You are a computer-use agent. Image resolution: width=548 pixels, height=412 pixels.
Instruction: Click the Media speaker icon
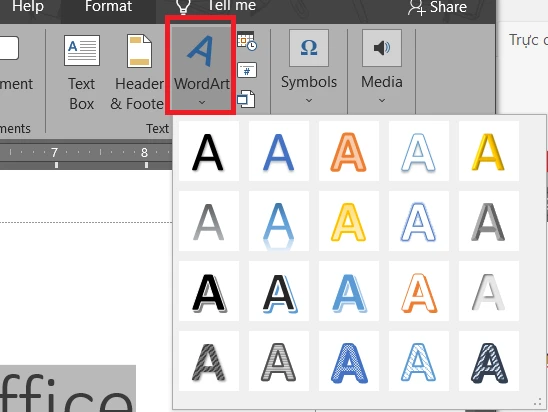tap(382, 48)
